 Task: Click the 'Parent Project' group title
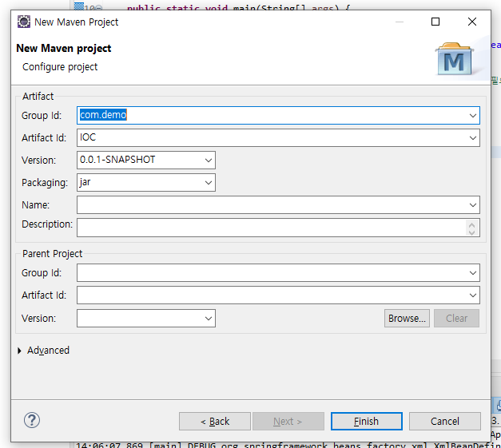tap(53, 253)
